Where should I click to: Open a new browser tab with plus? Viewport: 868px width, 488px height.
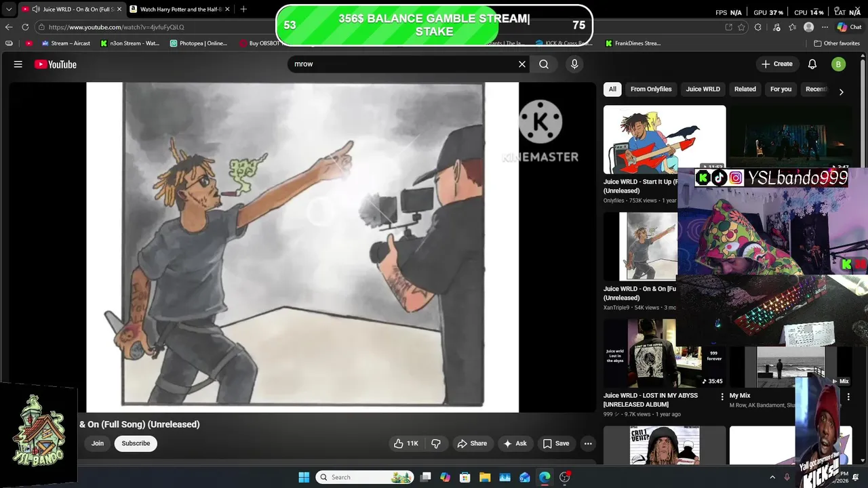pos(243,9)
